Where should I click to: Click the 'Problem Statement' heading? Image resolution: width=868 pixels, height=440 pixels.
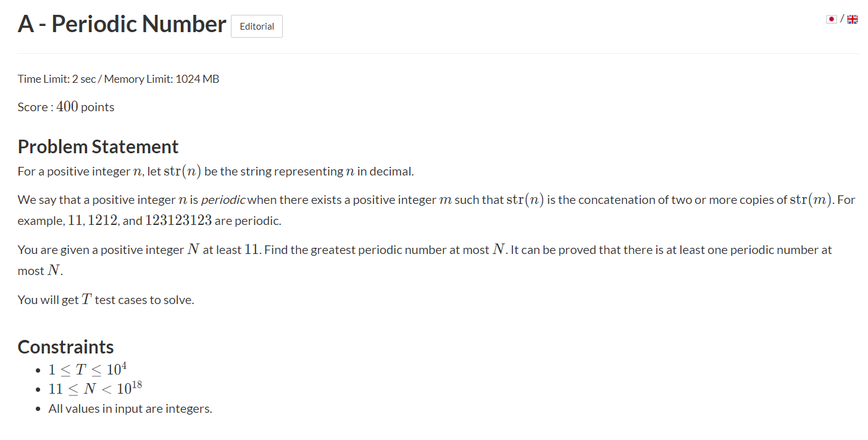98,146
